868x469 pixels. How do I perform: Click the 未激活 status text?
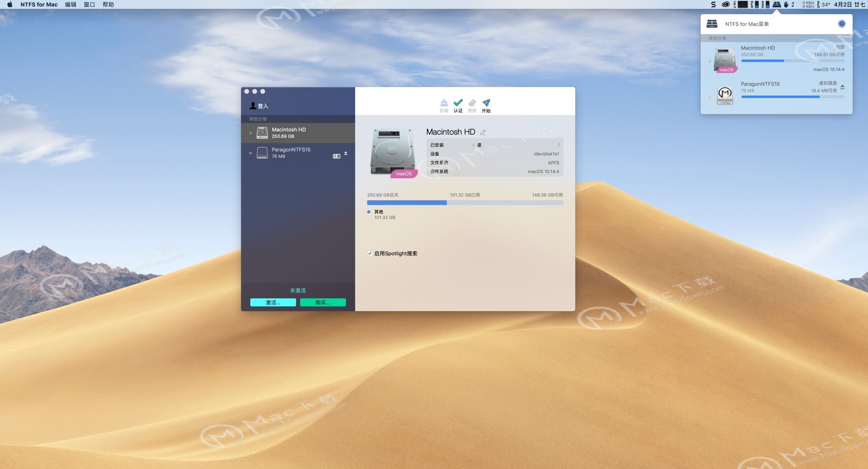point(298,290)
